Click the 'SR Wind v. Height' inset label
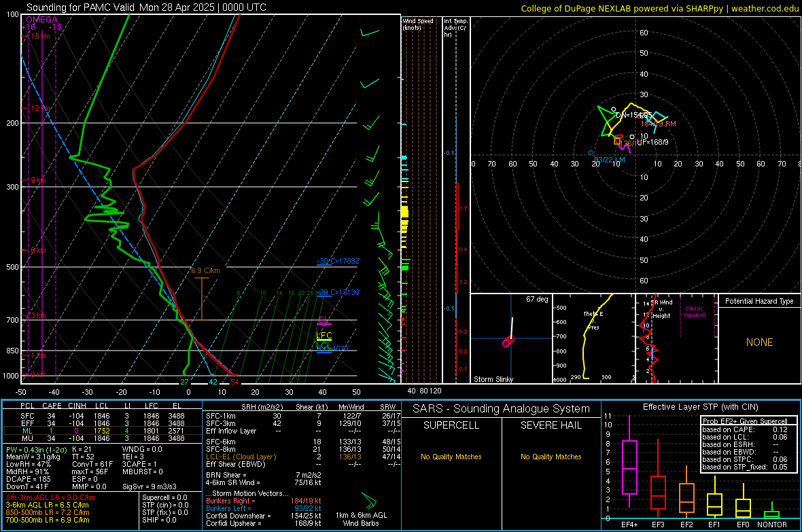802x532 pixels. click(662, 309)
